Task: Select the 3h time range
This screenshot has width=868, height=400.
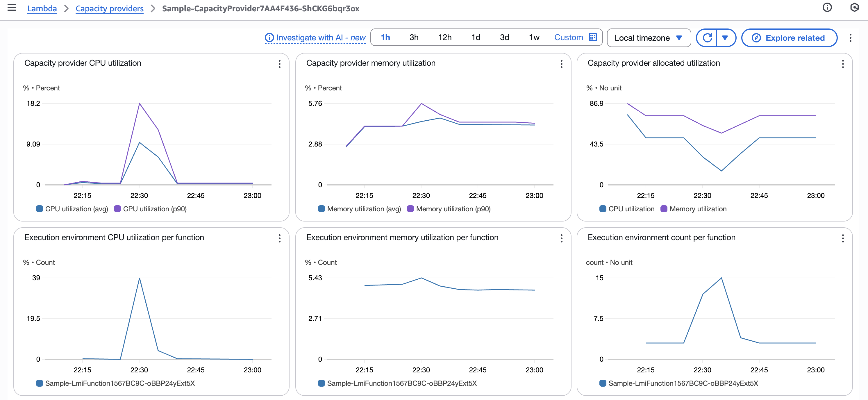Action: (414, 37)
